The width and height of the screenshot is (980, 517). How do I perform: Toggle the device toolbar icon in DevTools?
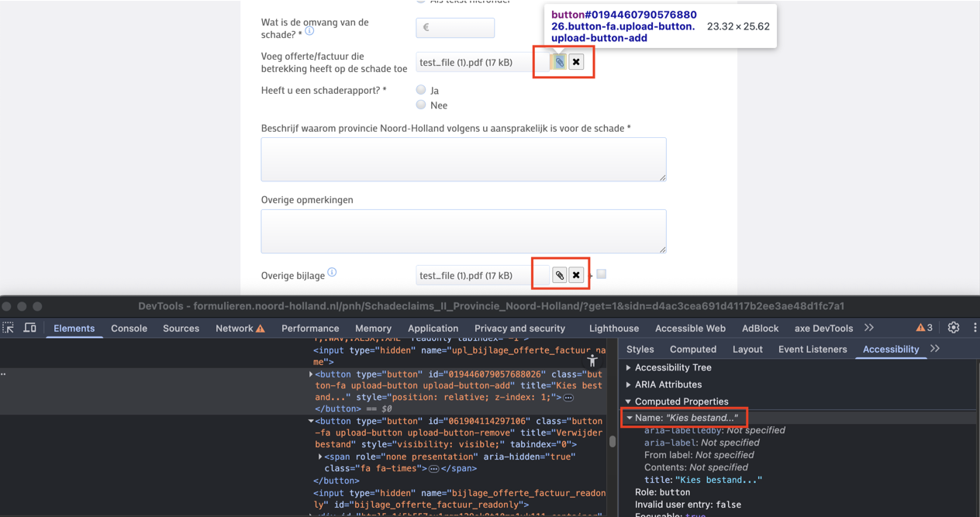29,328
